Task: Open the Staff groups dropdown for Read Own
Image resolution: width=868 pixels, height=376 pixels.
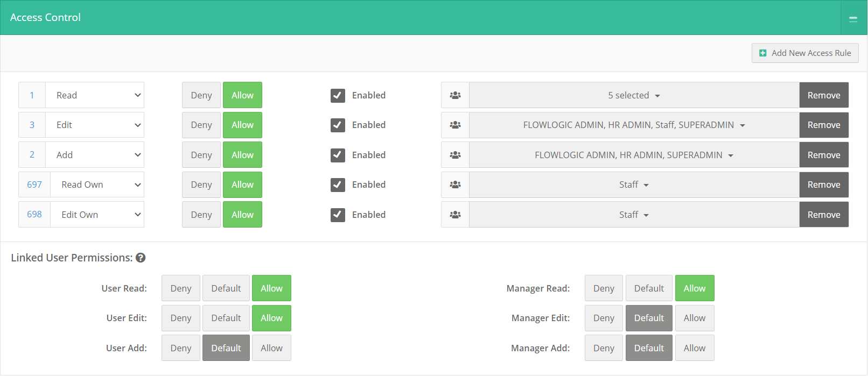Action: (634, 185)
